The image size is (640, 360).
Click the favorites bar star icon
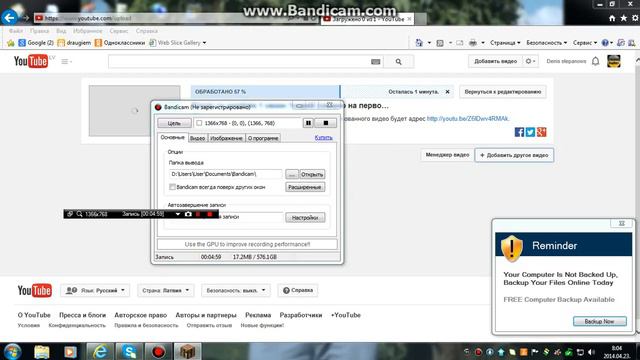[11, 42]
